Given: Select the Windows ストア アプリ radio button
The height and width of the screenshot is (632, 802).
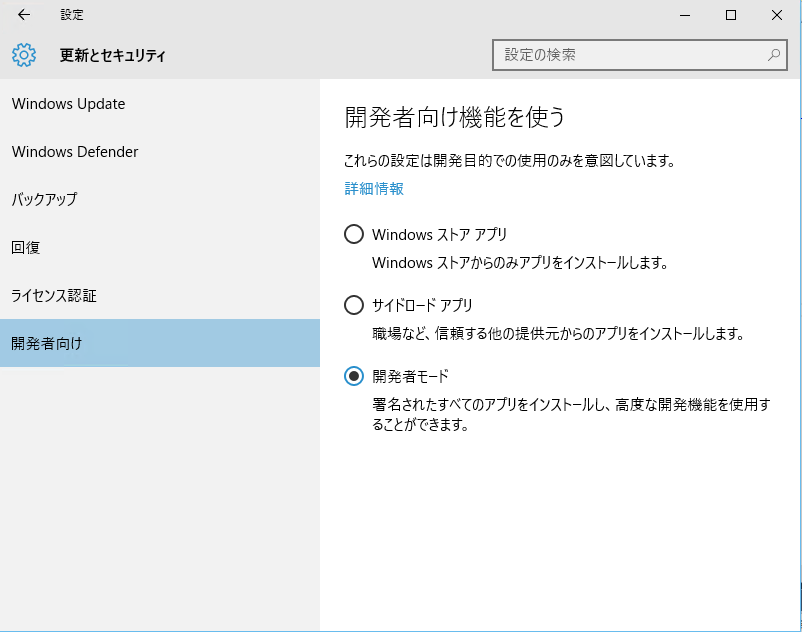Looking at the screenshot, I should (x=353, y=234).
